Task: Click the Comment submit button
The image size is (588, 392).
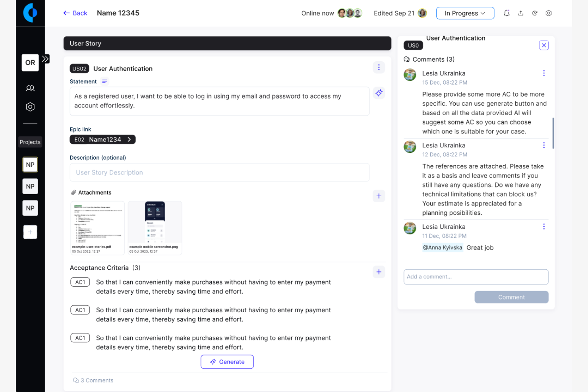Action: click(511, 297)
